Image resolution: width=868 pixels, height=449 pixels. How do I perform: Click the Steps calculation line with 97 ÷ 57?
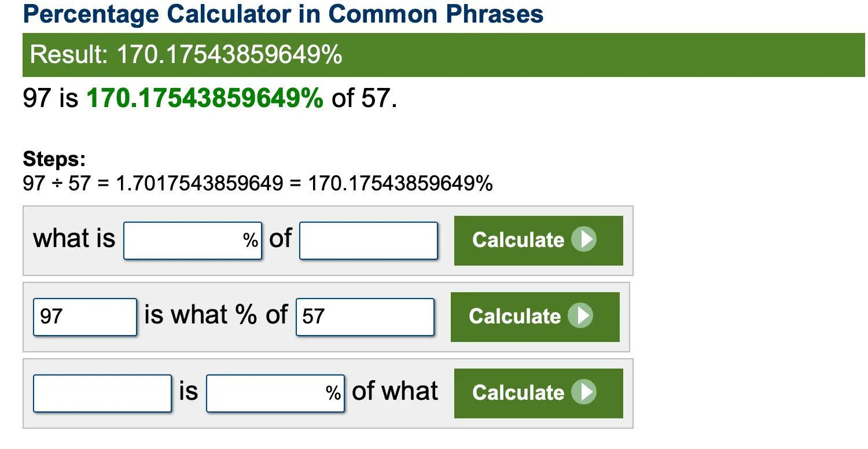coord(258,184)
